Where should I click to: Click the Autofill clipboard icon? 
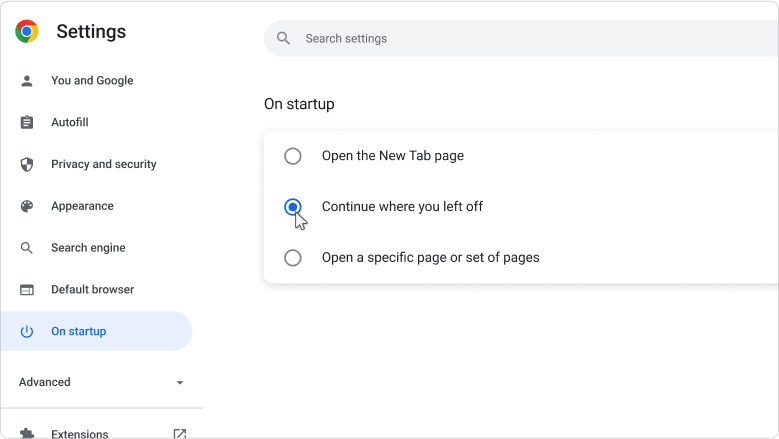click(x=27, y=123)
